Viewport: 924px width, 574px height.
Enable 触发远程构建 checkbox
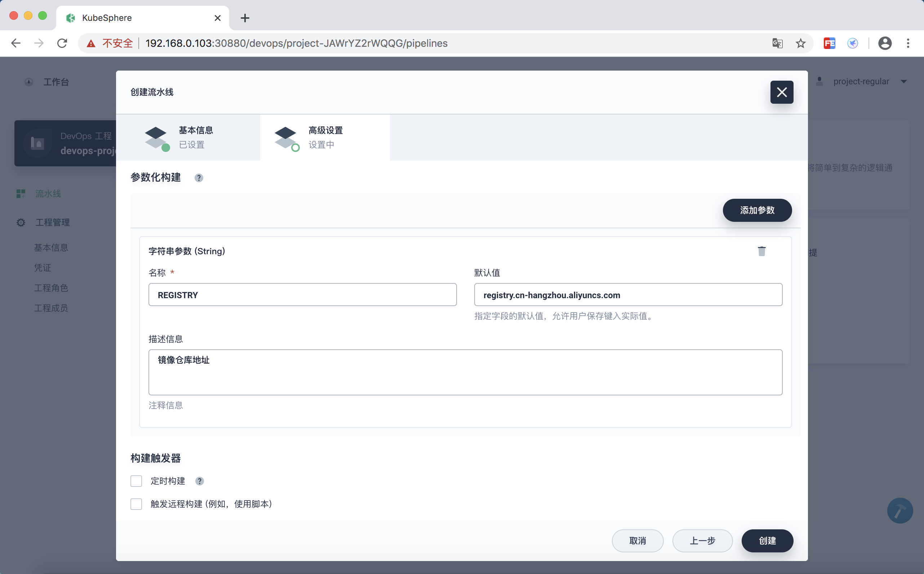pos(136,504)
